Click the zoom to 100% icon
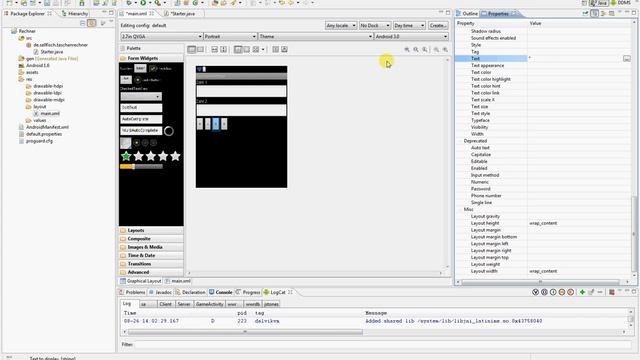This screenshot has width=640, height=360. pyautogui.click(x=425, y=49)
